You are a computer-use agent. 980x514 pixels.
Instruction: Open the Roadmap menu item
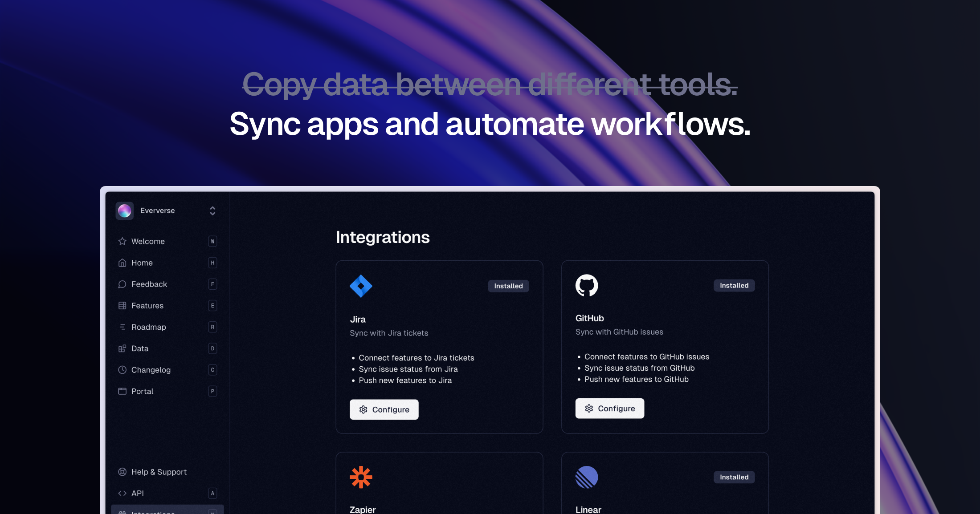pyautogui.click(x=148, y=327)
